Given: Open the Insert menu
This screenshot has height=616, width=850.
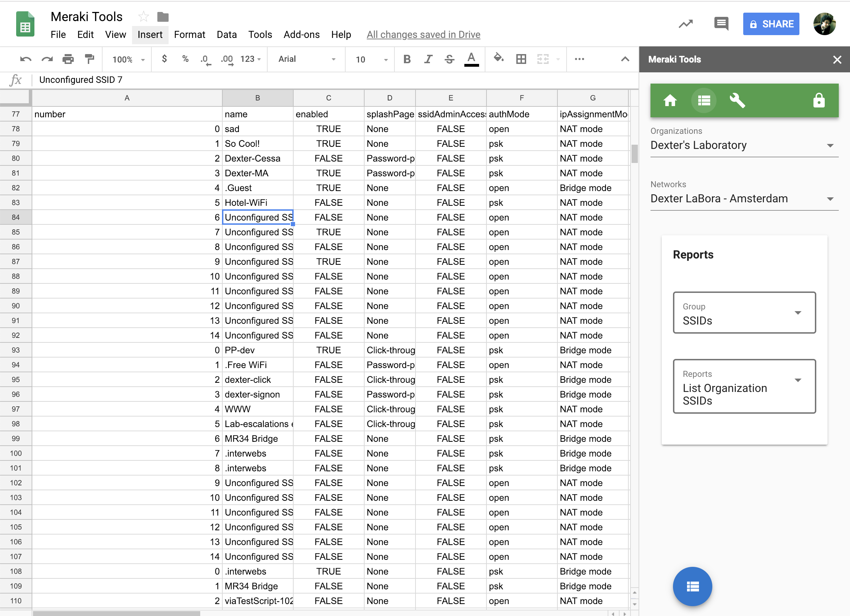Looking at the screenshot, I should [x=150, y=35].
